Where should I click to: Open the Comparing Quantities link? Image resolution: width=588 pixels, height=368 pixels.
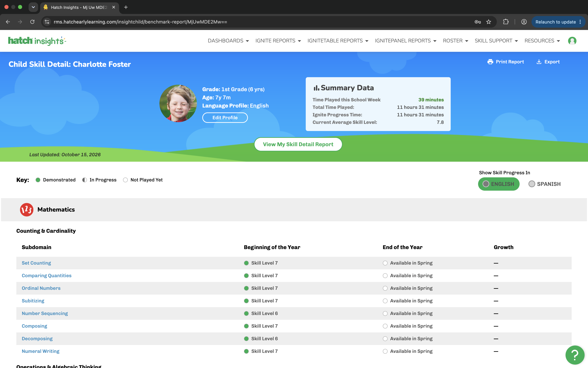pos(47,275)
